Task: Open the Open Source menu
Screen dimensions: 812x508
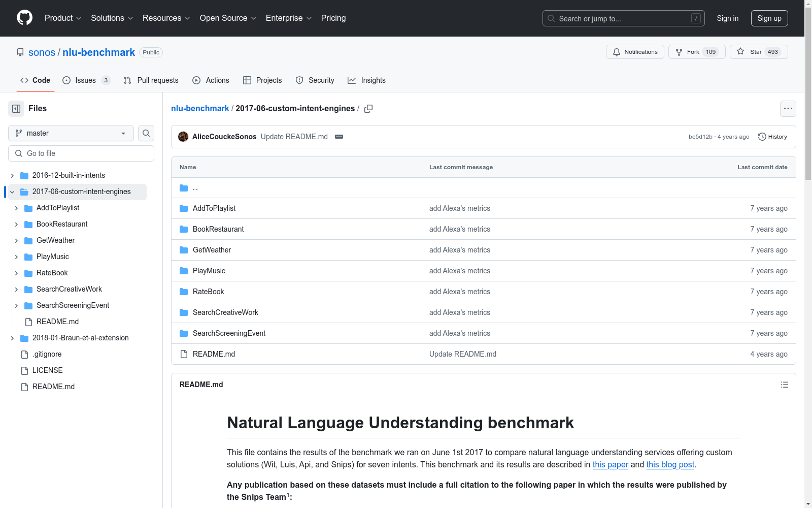Action: pos(228,18)
